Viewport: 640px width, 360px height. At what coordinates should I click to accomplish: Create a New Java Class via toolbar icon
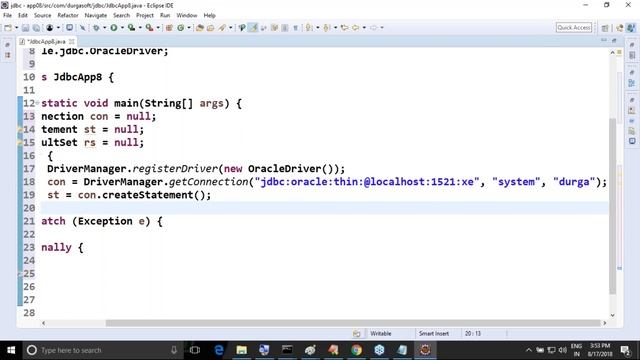(x=180, y=28)
